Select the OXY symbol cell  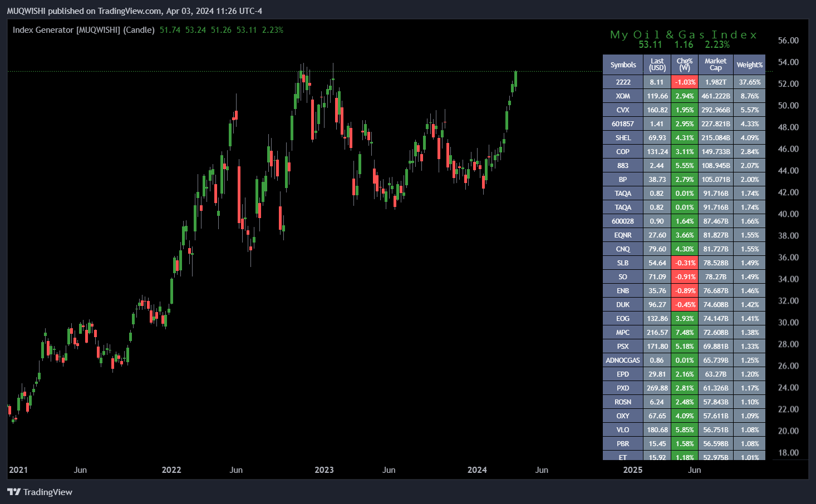[x=623, y=416]
